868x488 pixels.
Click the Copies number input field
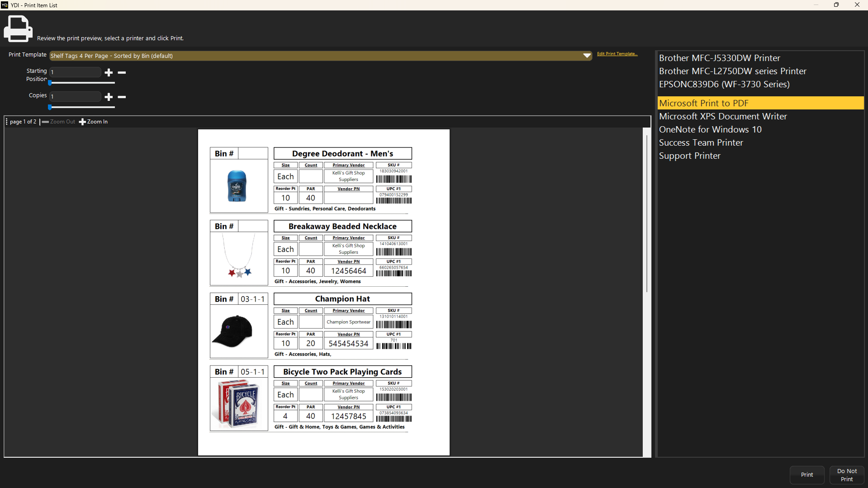(x=76, y=96)
